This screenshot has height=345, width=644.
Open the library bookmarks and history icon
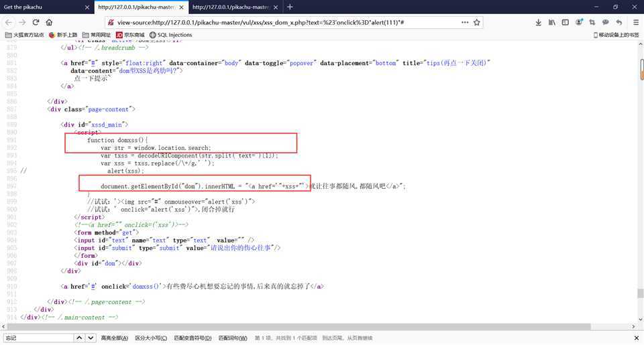click(x=551, y=22)
